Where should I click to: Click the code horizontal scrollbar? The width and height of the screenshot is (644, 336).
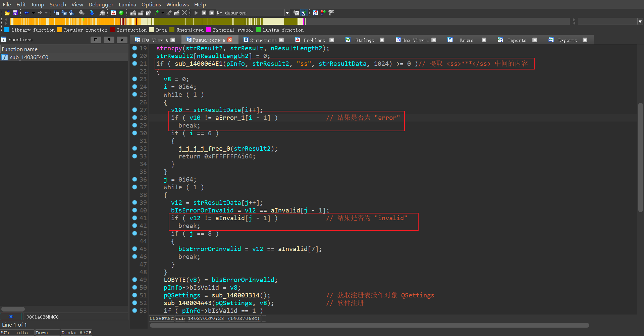click(x=369, y=325)
